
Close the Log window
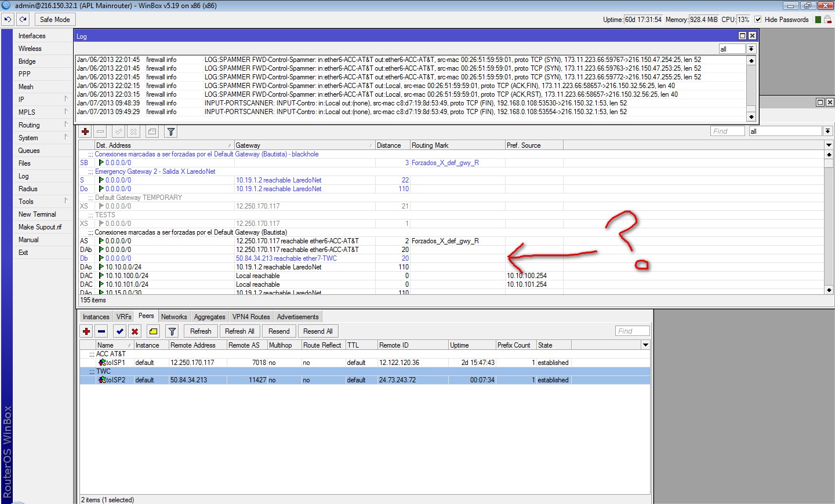coord(752,36)
